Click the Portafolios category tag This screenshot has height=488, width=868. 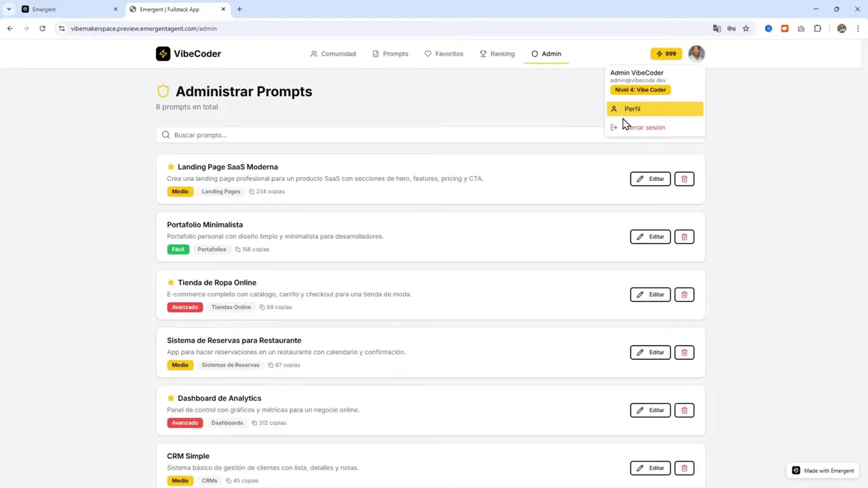click(x=212, y=249)
